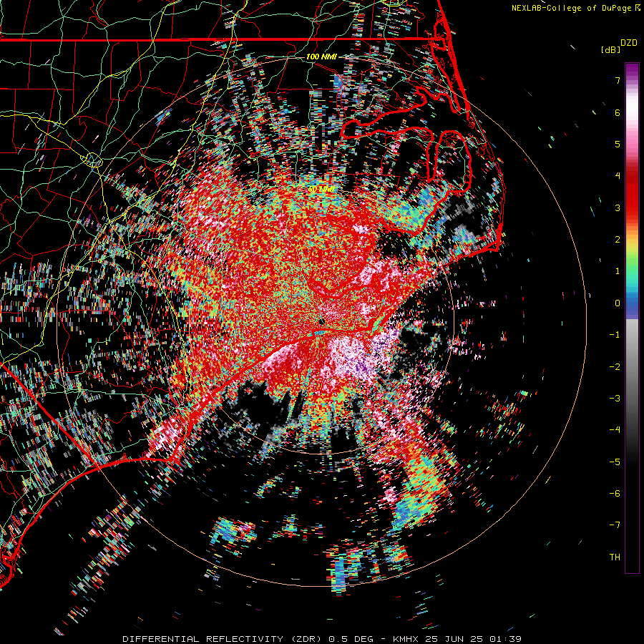Click the -3 tick on the scale
This screenshot has height=644, width=644.
[615, 399]
